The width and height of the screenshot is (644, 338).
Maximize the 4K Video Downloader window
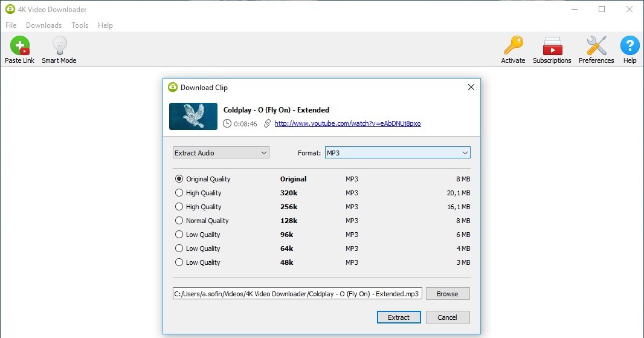(602, 9)
